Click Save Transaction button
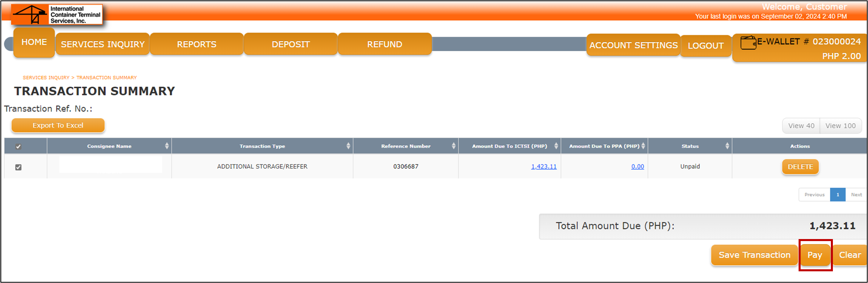 [754, 255]
